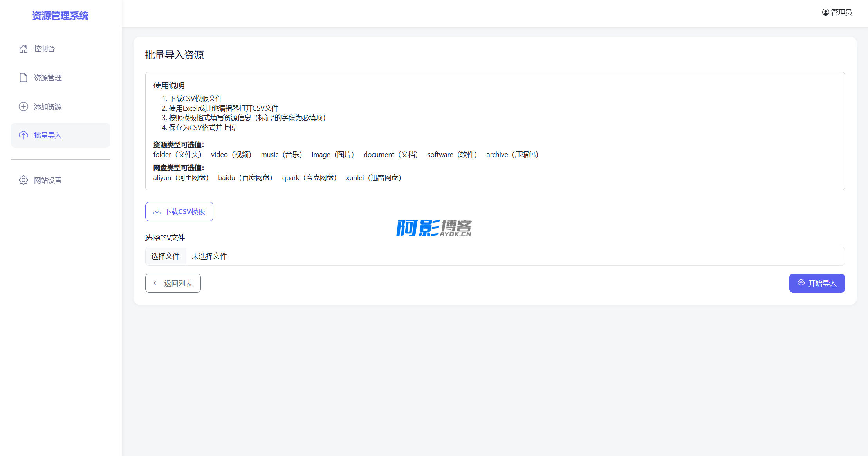Image resolution: width=868 pixels, height=456 pixels.
Task: Click the left arrow icon on 返回列表
Action: tap(157, 283)
